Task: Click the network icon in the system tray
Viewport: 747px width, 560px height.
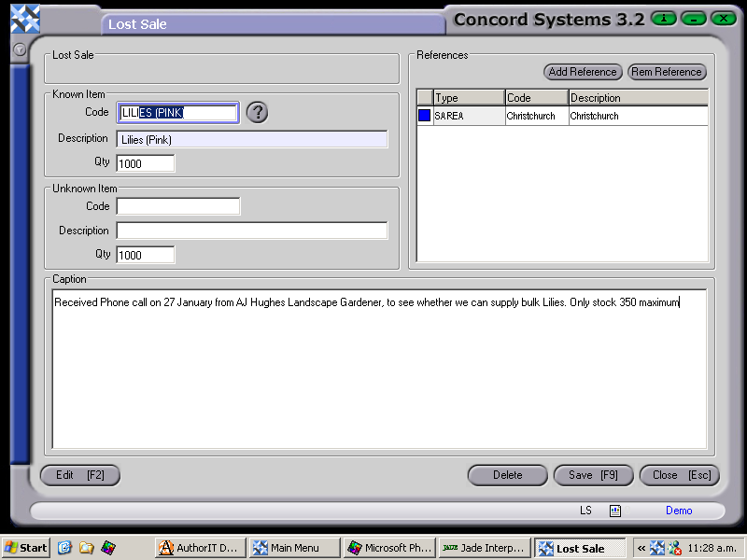Action: point(674,548)
